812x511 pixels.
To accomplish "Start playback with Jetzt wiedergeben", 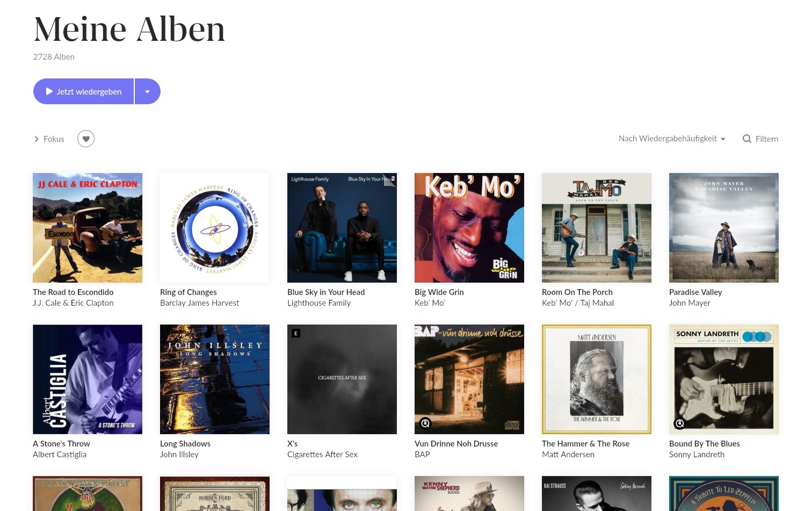I will point(83,91).
